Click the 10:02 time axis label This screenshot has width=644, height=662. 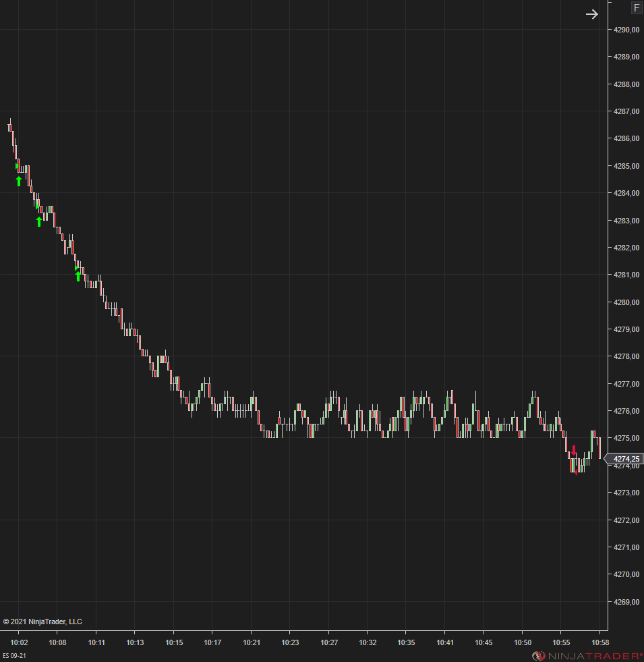[x=19, y=642]
